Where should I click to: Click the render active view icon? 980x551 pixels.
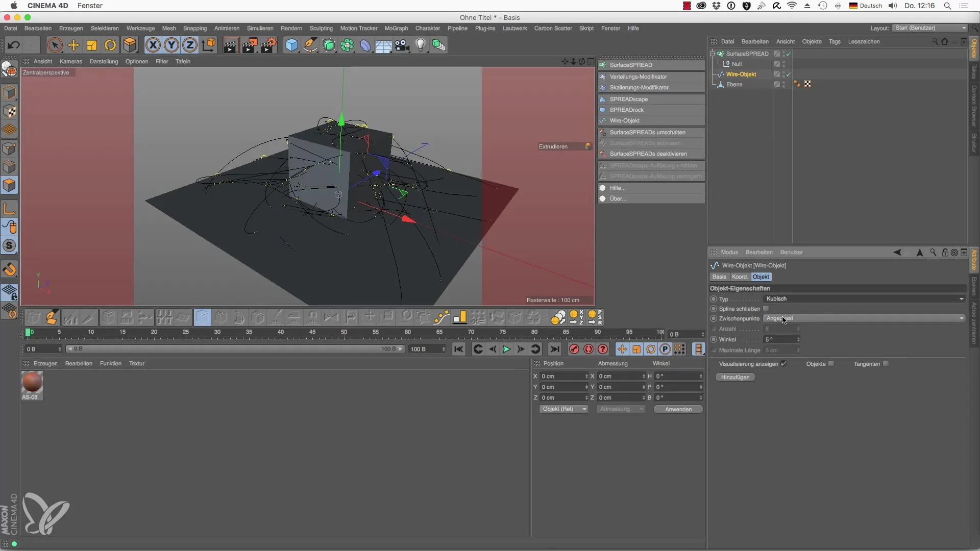tap(231, 45)
